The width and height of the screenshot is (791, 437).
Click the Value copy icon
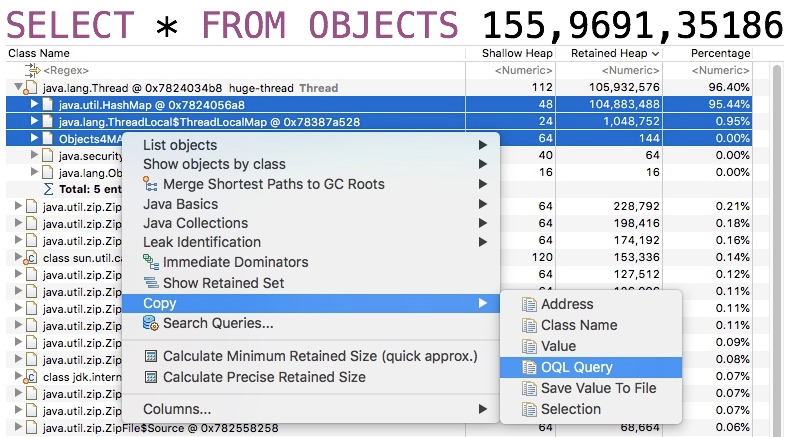click(x=529, y=347)
